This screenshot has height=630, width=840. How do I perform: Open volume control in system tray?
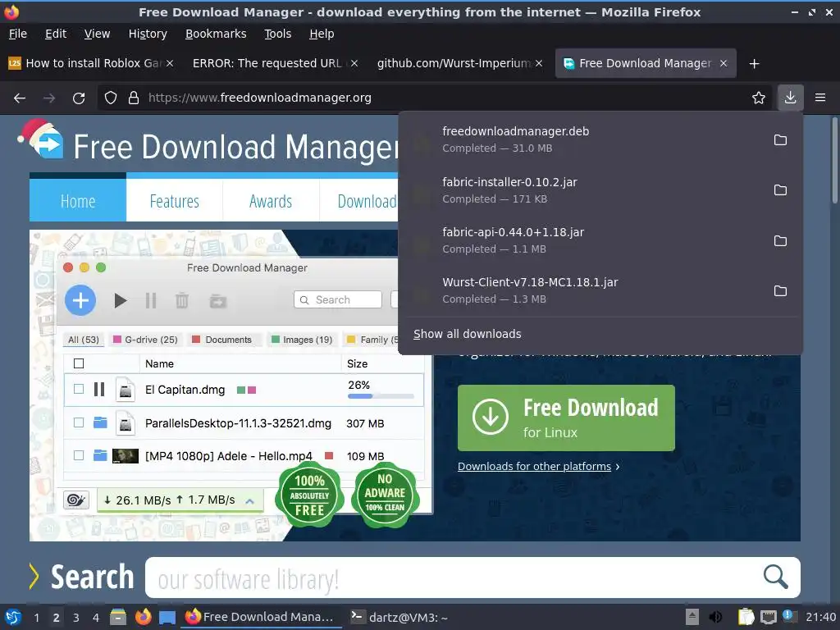[x=715, y=617]
